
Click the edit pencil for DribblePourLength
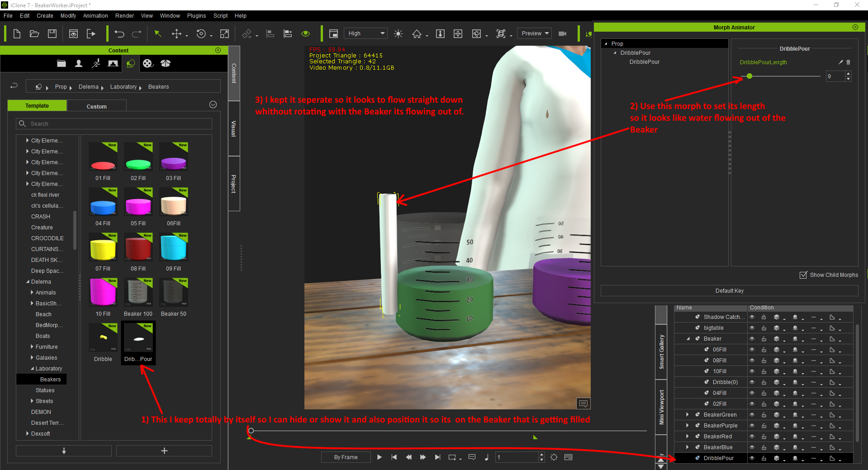coord(841,62)
